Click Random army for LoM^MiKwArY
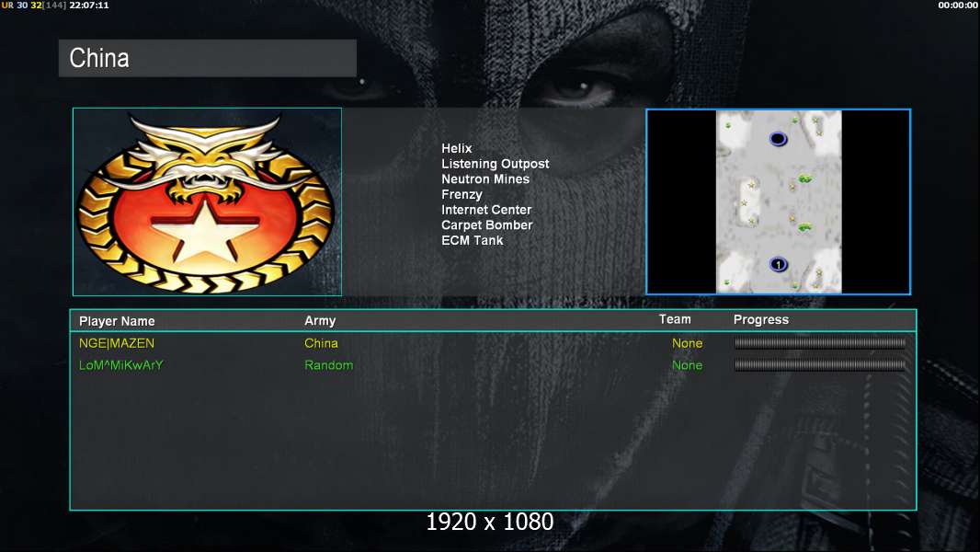The height and width of the screenshot is (552, 980). pyautogui.click(x=328, y=365)
